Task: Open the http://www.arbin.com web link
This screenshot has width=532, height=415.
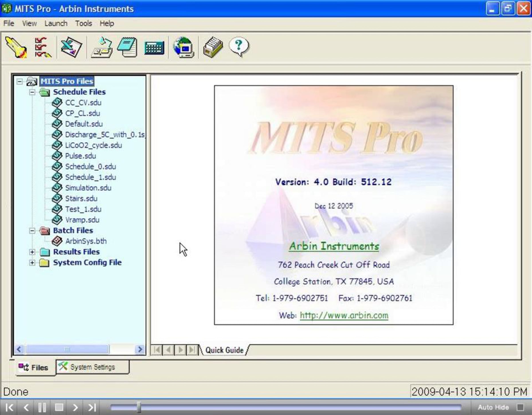Action: 344,315
